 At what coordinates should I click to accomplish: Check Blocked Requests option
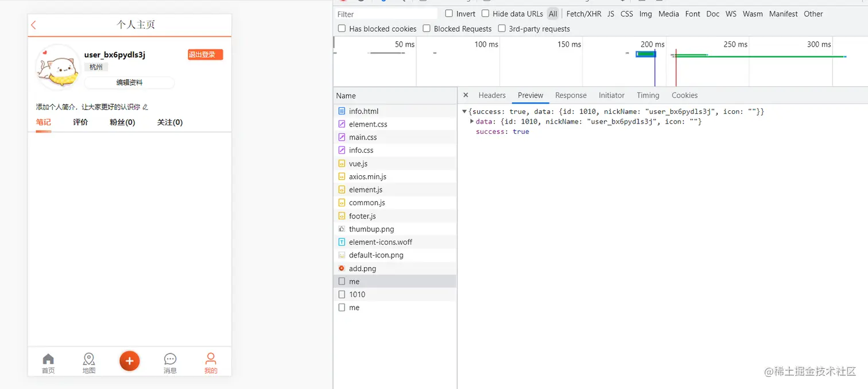click(x=427, y=28)
